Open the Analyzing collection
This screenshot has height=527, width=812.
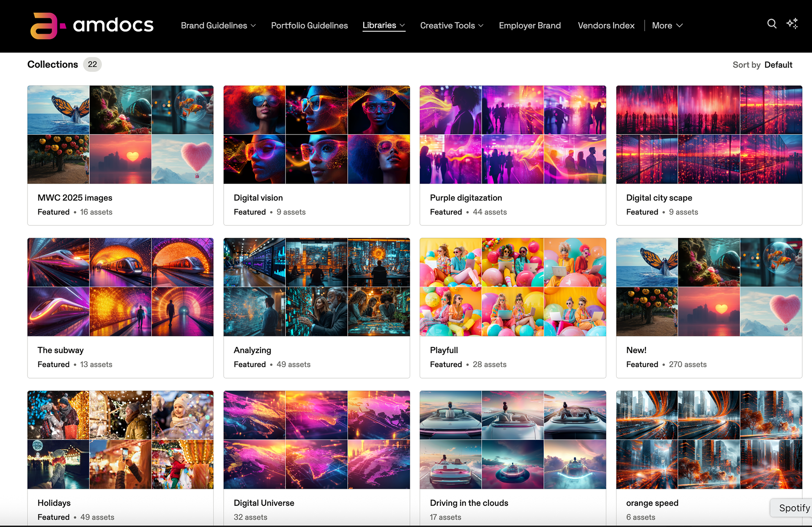(x=252, y=350)
